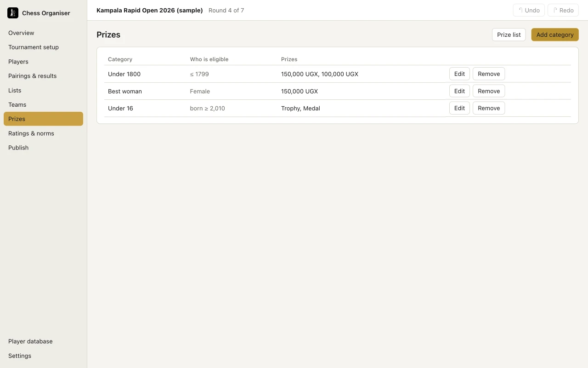This screenshot has width=588, height=368.
Task: Click the 'Trophy, Medal' prizes cell
Action: (300, 108)
